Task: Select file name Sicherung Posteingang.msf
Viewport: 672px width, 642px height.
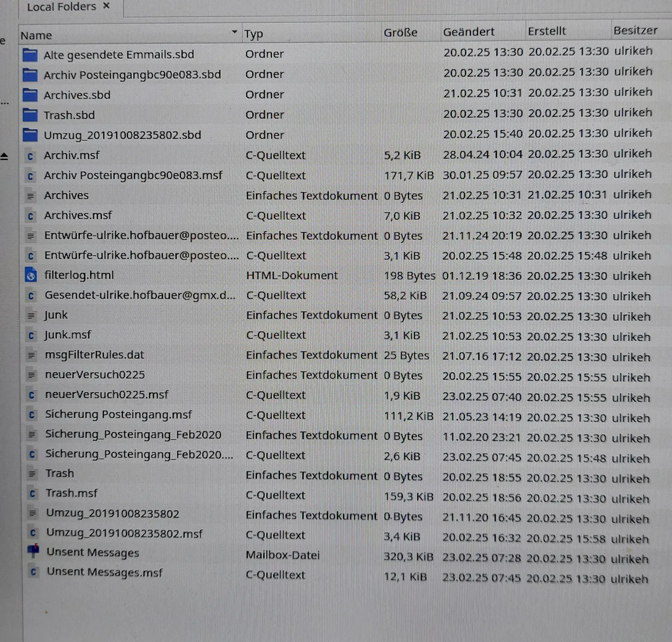Action: click(119, 415)
